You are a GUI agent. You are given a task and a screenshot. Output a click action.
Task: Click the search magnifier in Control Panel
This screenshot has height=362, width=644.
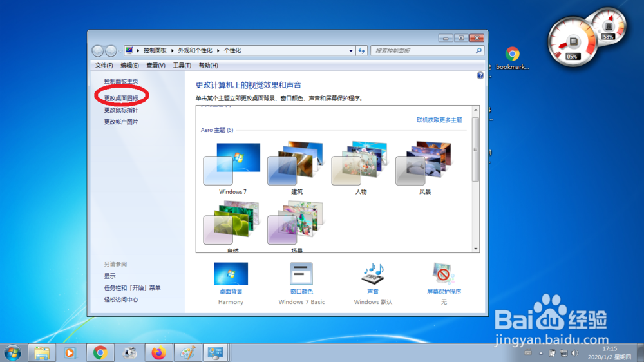(x=478, y=50)
